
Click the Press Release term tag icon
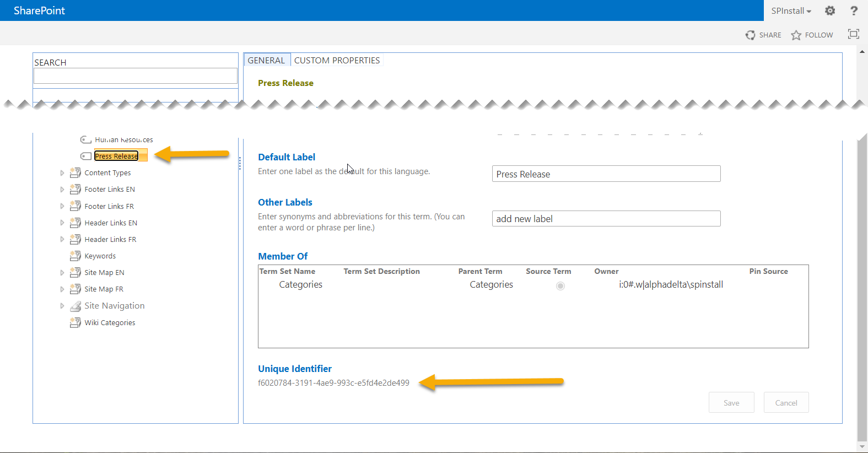pyautogui.click(x=86, y=156)
